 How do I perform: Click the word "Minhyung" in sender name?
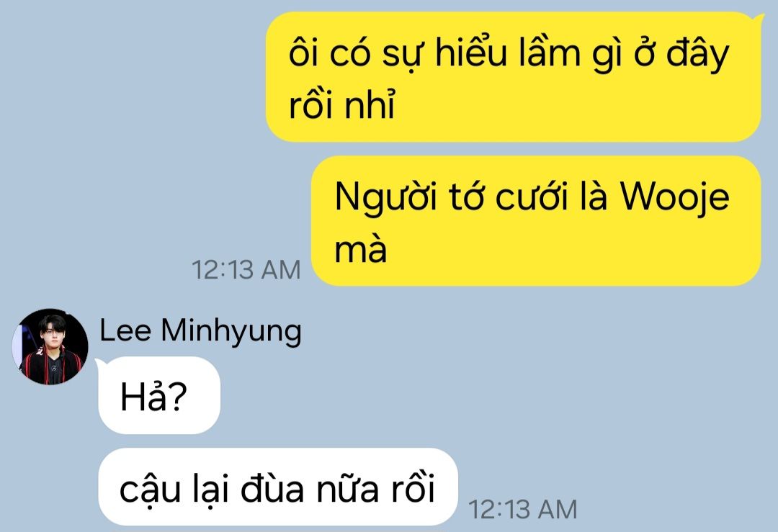click(231, 331)
